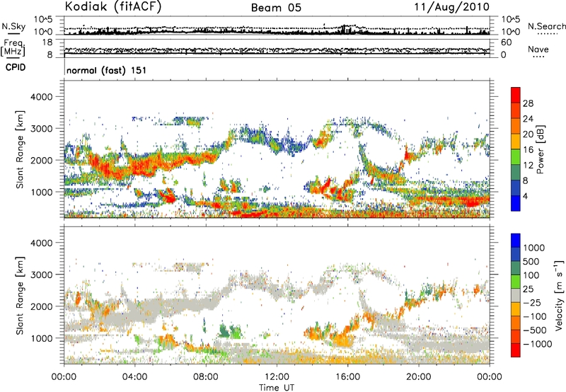Click the 'Kodiak (fitACF)' title text
Screen dimensions: 566x392
point(113,7)
